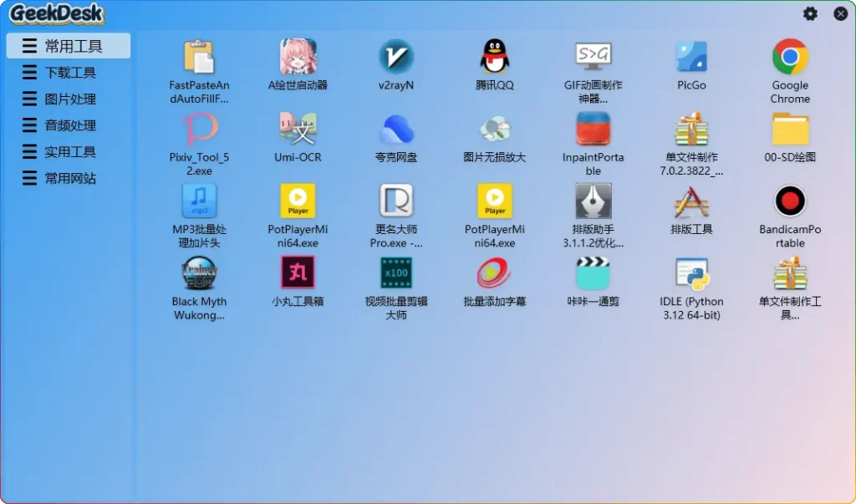This screenshot has height=504, width=856.
Task: Switch to the 下载工具 category
Action: (x=69, y=72)
